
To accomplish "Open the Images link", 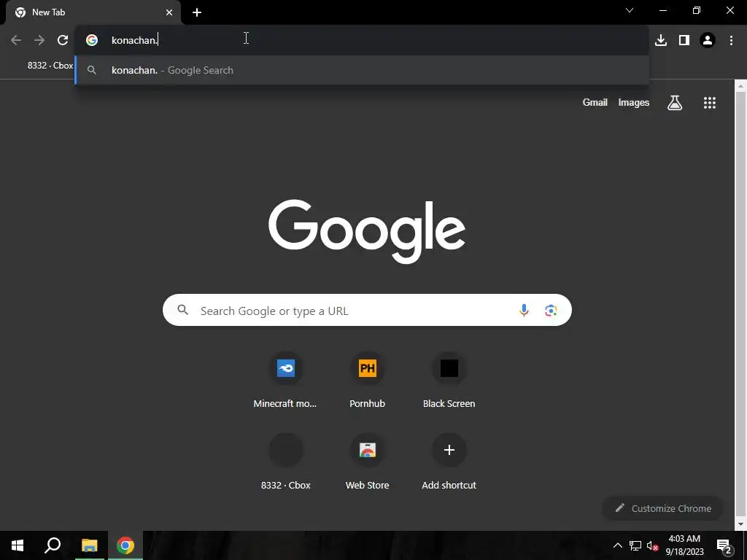I will [634, 102].
